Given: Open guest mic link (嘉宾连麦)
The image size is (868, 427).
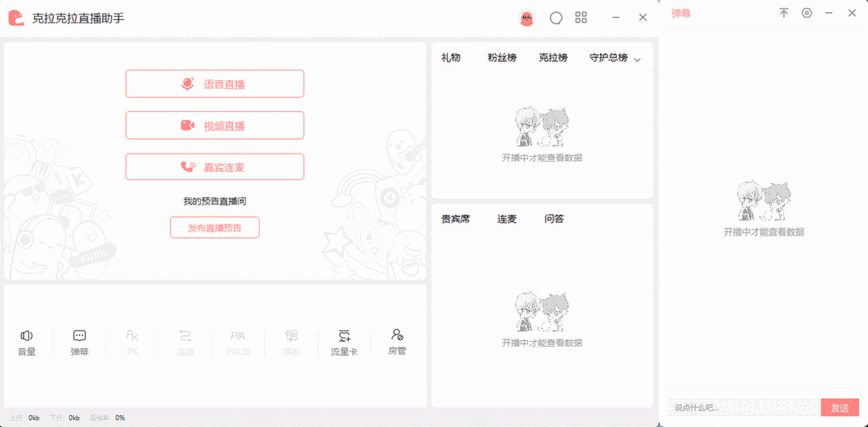Looking at the screenshot, I should [x=215, y=167].
